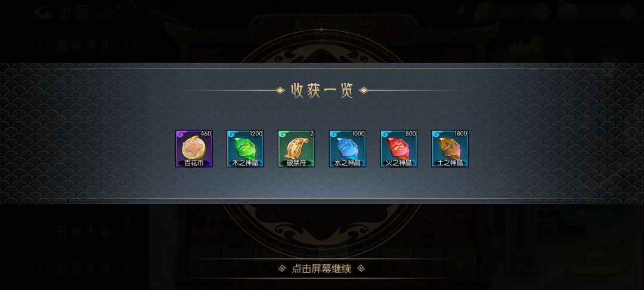This screenshot has height=290, width=644.
Task: Select the golden 土之神晶 crystal icon
Action: tap(450, 149)
